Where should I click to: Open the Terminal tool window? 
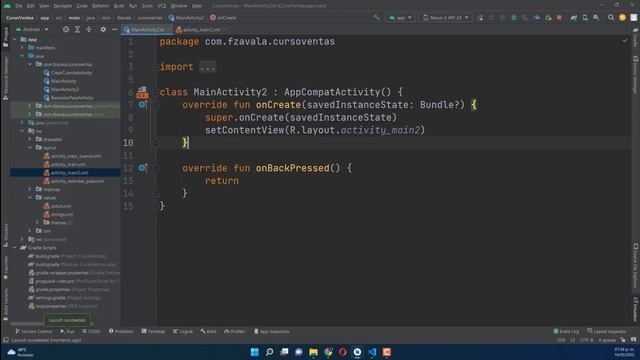(x=153, y=331)
